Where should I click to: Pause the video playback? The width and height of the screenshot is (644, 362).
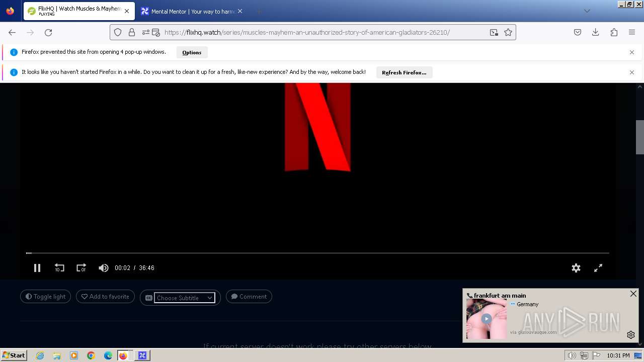point(37,268)
